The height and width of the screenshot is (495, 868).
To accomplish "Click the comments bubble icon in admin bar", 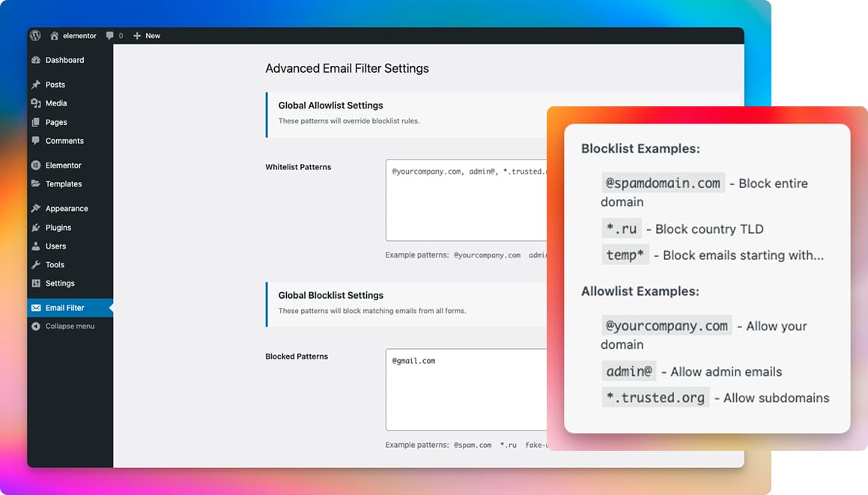I will pyautogui.click(x=110, y=36).
